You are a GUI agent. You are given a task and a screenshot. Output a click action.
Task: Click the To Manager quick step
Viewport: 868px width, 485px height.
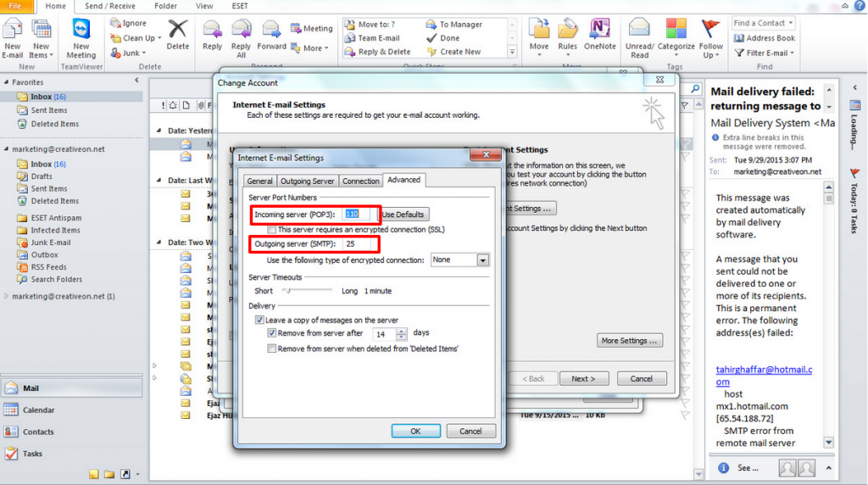pos(454,25)
